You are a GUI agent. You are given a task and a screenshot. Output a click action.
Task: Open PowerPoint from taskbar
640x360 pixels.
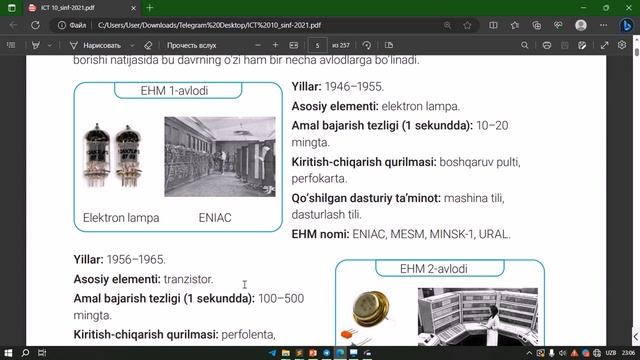tap(313, 353)
